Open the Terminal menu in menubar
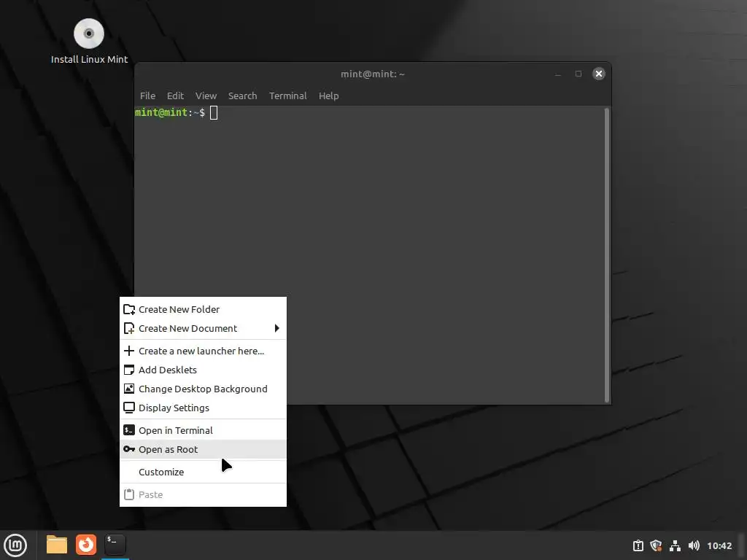747x560 pixels. 287,96
